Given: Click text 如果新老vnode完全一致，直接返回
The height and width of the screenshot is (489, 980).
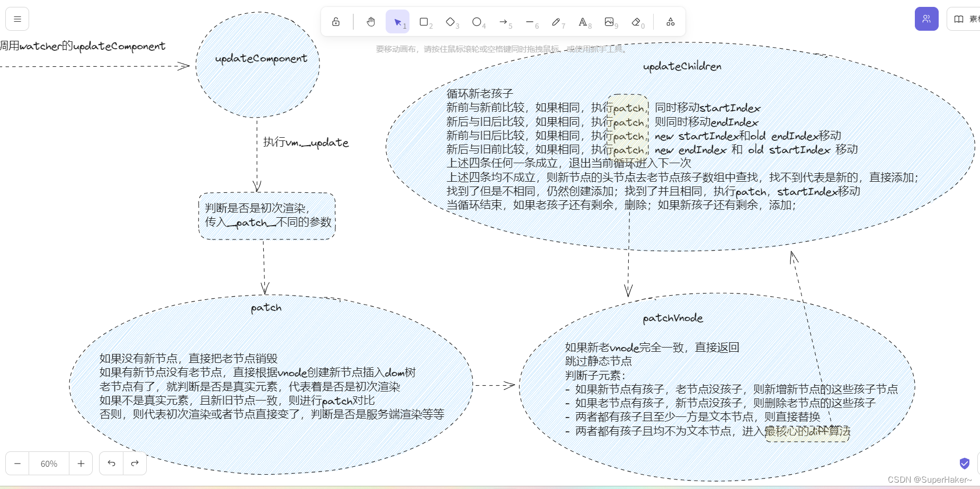Looking at the screenshot, I should 652,348.
